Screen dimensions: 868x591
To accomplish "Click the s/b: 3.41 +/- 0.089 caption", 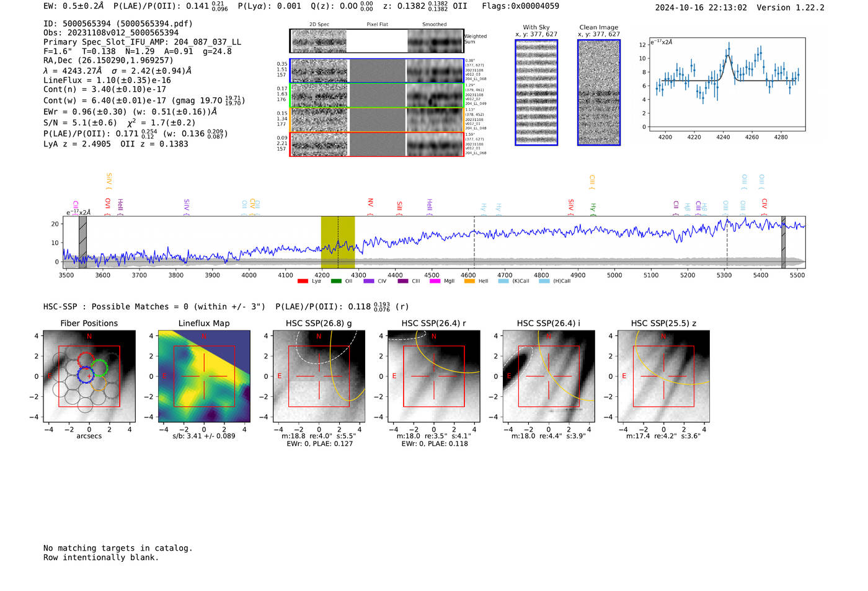I will tap(204, 436).
